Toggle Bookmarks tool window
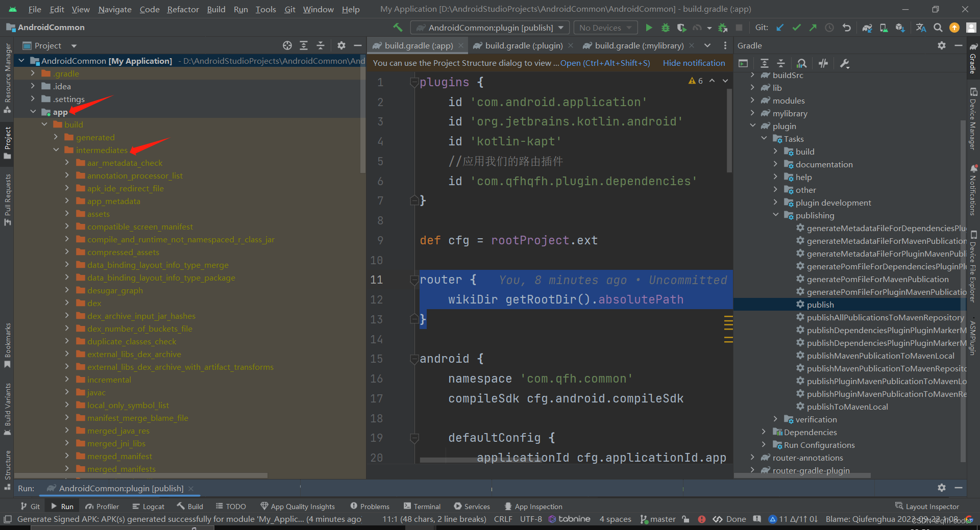 click(x=7, y=345)
